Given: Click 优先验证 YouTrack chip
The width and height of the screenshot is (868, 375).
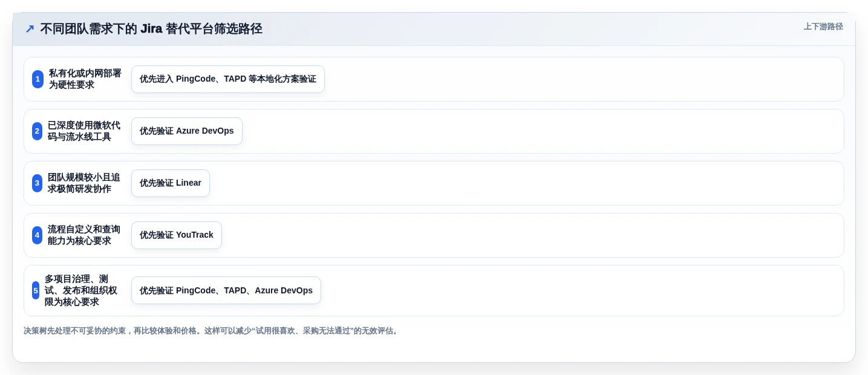Looking at the screenshot, I should click(x=177, y=235).
